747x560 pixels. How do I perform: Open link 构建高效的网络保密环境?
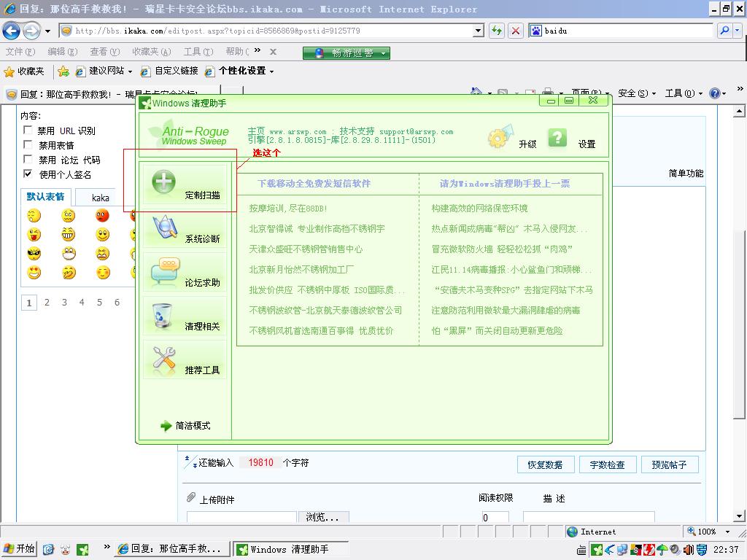(479, 208)
